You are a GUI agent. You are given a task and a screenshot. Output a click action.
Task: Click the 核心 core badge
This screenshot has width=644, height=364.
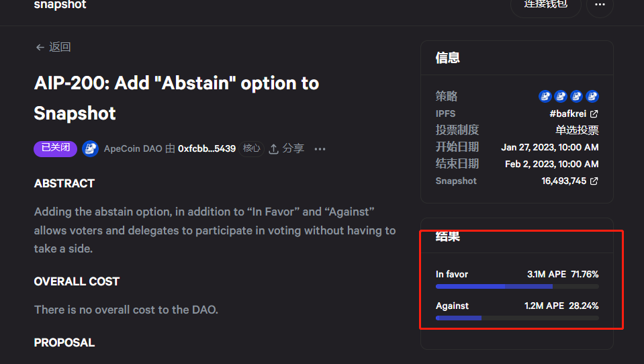[x=252, y=148]
